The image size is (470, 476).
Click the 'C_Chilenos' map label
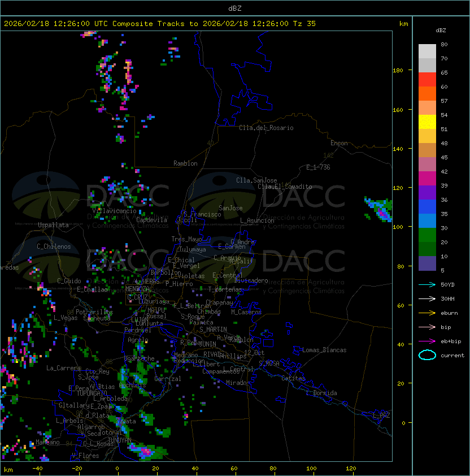pyautogui.click(x=54, y=246)
